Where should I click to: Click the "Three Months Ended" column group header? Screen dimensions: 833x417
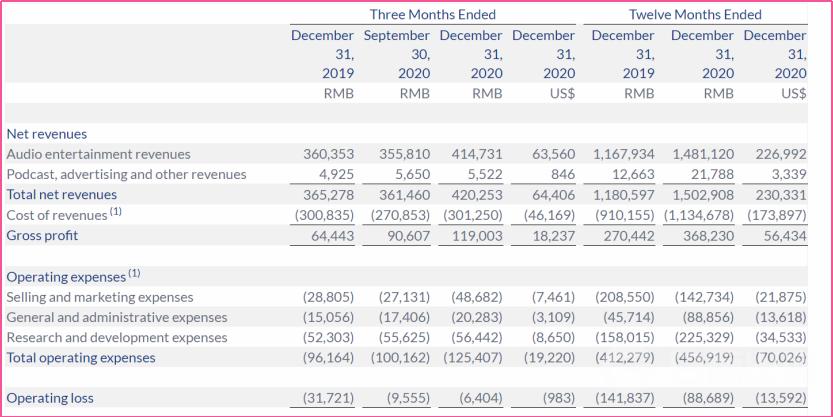tap(432, 15)
